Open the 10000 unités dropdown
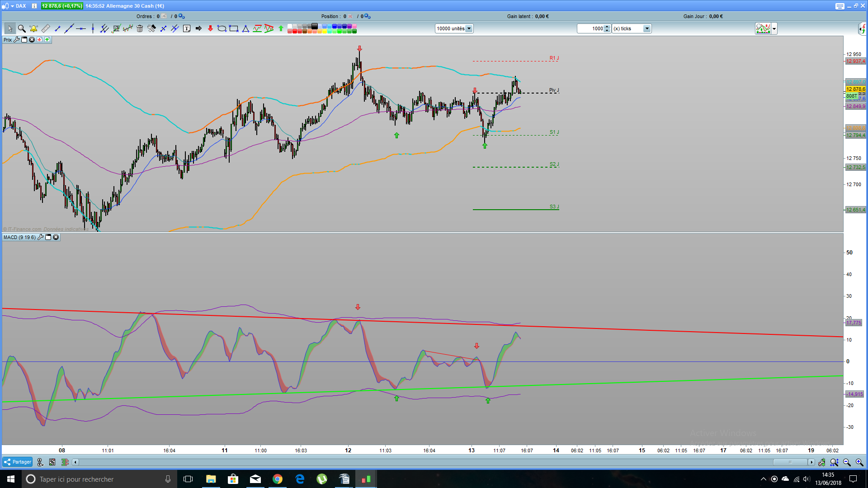This screenshot has height=488, width=868. 469,28
